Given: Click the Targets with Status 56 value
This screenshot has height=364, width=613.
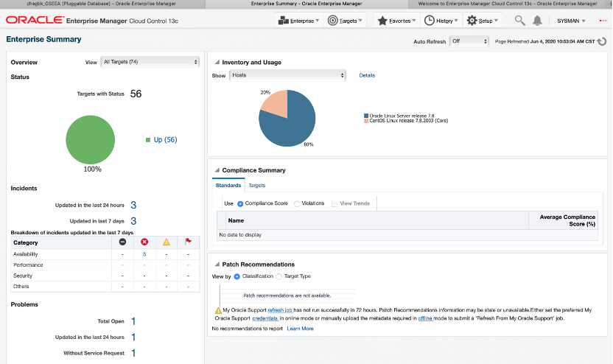Looking at the screenshot, I should (x=136, y=94).
